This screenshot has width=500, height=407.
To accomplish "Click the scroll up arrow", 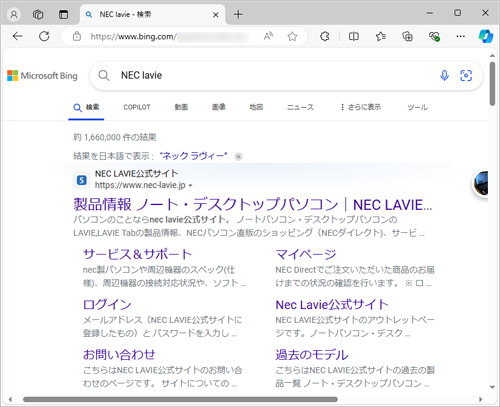I will [492, 55].
